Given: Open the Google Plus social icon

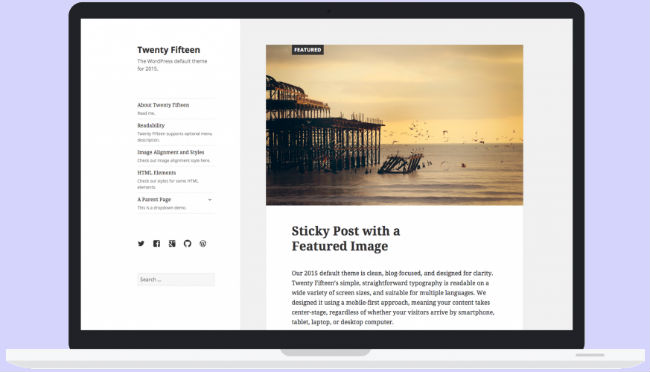Looking at the screenshot, I should pos(172,243).
